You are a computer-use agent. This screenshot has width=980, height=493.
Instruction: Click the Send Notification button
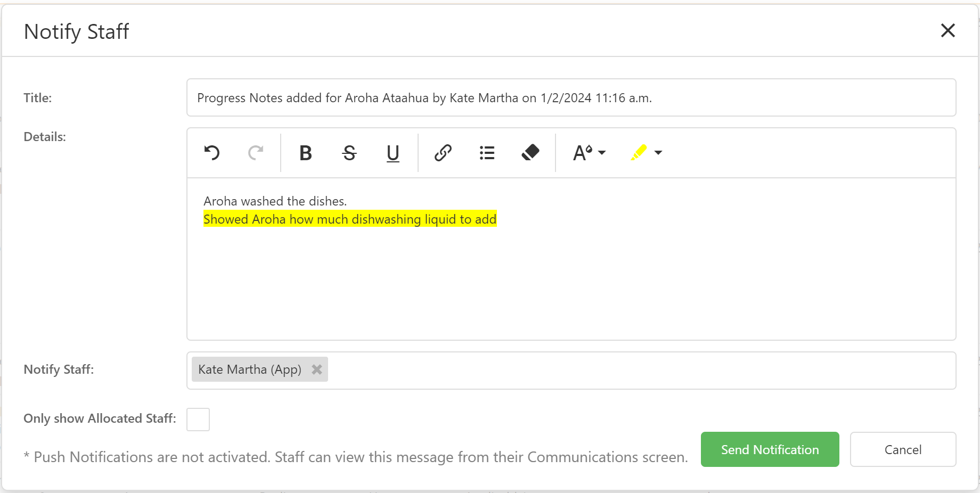pyautogui.click(x=770, y=449)
